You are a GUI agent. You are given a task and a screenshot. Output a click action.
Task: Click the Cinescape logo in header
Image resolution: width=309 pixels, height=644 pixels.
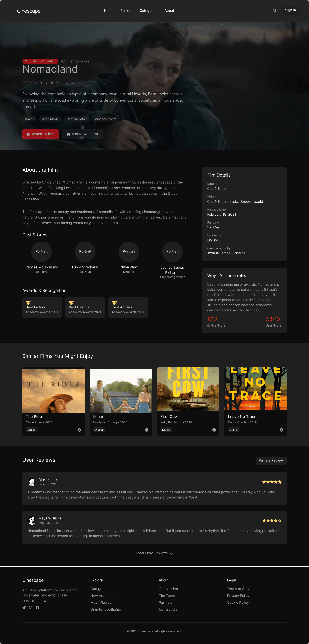tap(29, 11)
